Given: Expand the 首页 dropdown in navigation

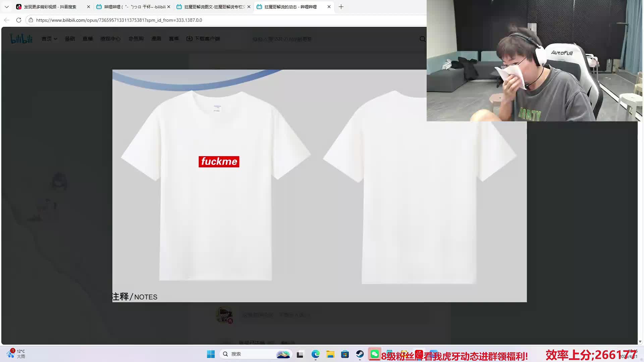Looking at the screenshot, I should 49,39.
